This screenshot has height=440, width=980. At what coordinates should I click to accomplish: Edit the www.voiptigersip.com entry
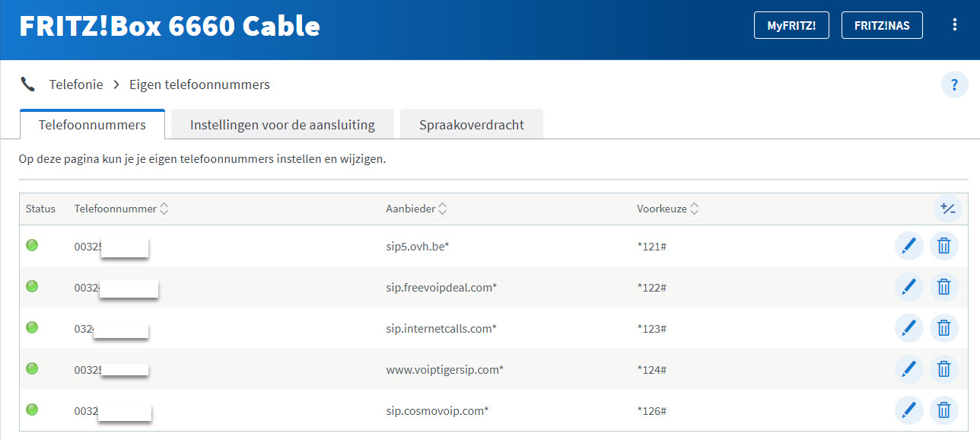908,369
